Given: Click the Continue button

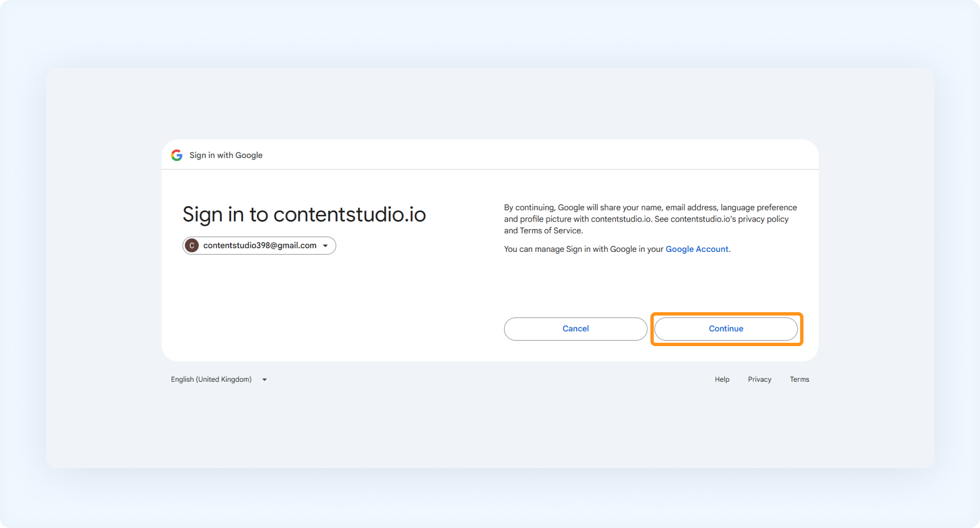Looking at the screenshot, I should coord(726,329).
